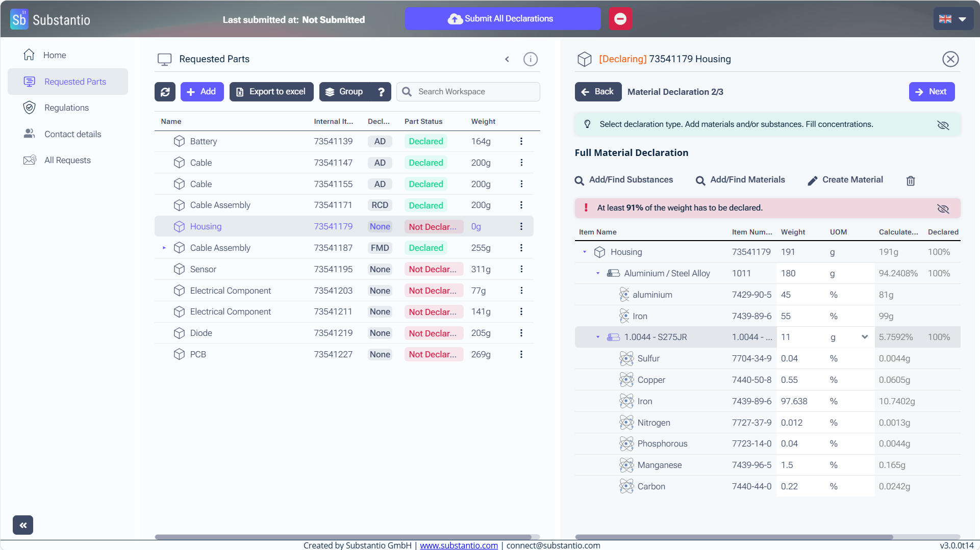Open the language flag dropdown

tap(952, 19)
